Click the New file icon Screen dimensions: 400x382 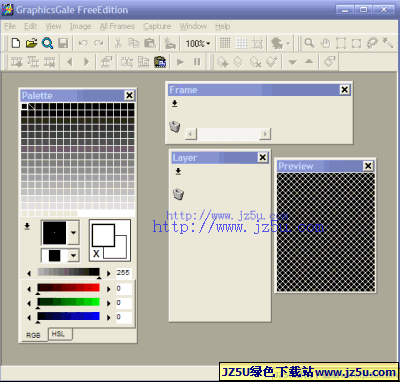16,43
